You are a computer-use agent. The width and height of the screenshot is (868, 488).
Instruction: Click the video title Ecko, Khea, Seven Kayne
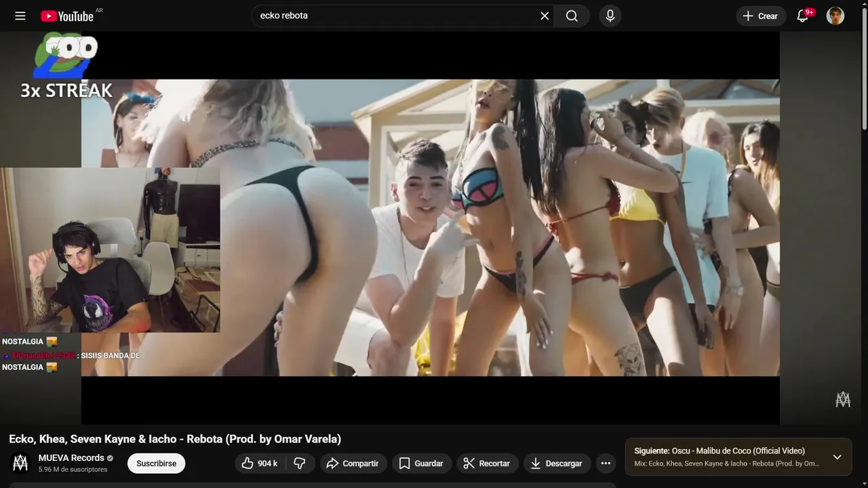pyautogui.click(x=175, y=439)
